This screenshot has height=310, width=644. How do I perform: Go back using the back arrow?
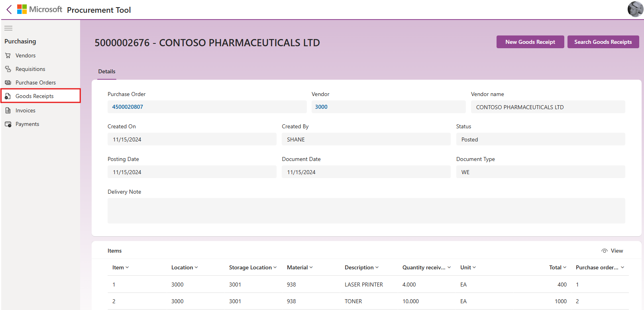pos(9,9)
